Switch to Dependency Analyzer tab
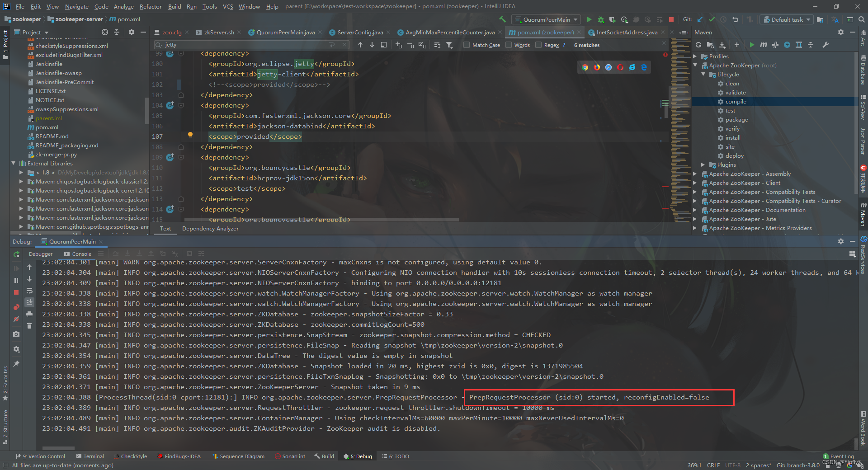 pos(210,229)
